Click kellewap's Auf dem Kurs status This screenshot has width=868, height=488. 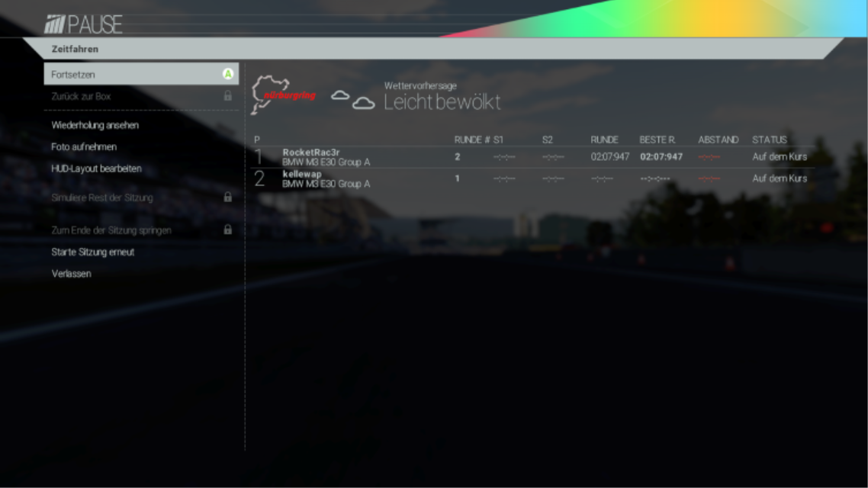(x=780, y=178)
